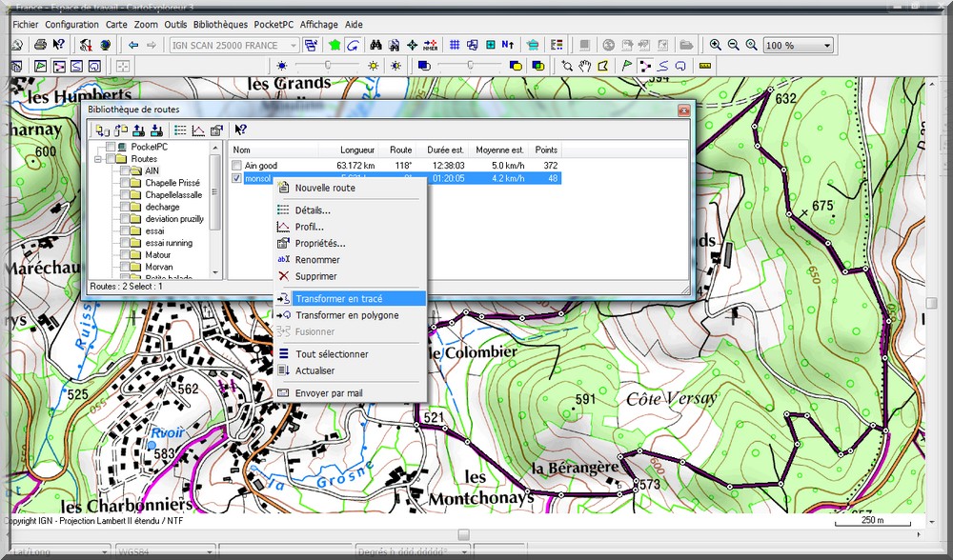Choose 'Transformer en polygone' from context menu
Viewport: 953px width, 560px height.
[350, 315]
